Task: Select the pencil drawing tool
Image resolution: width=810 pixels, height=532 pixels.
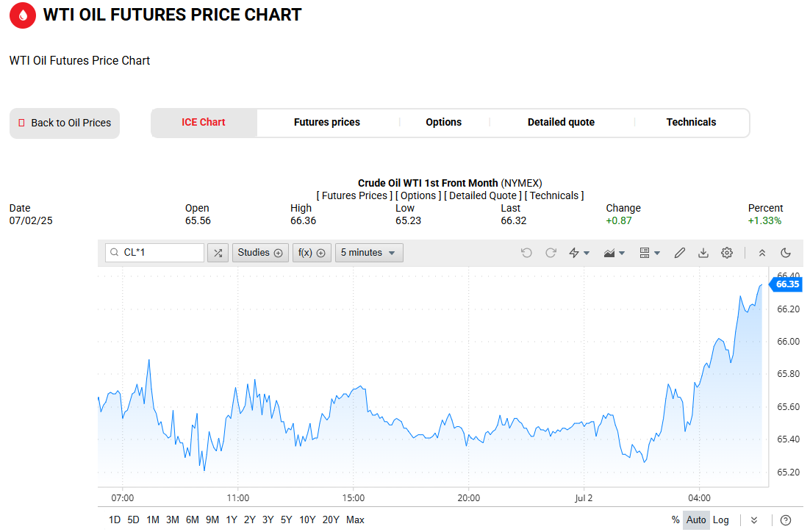Action: pyautogui.click(x=680, y=253)
